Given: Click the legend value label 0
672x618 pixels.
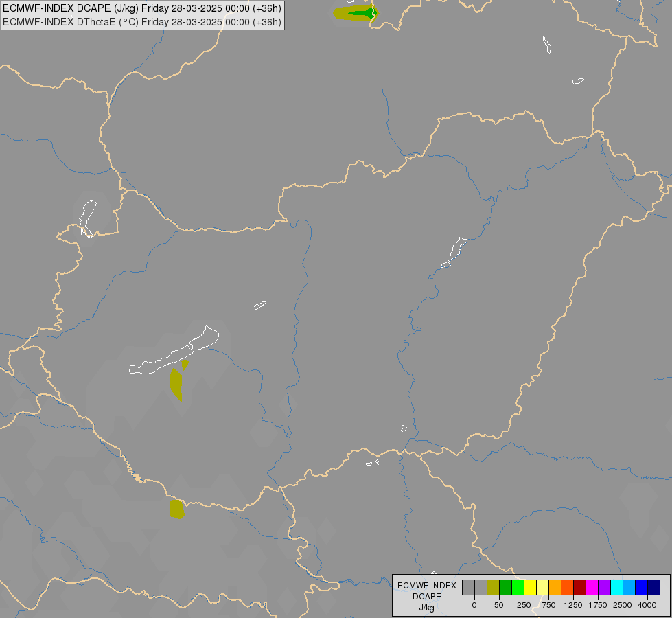Looking at the screenshot, I should (x=474, y=605).
